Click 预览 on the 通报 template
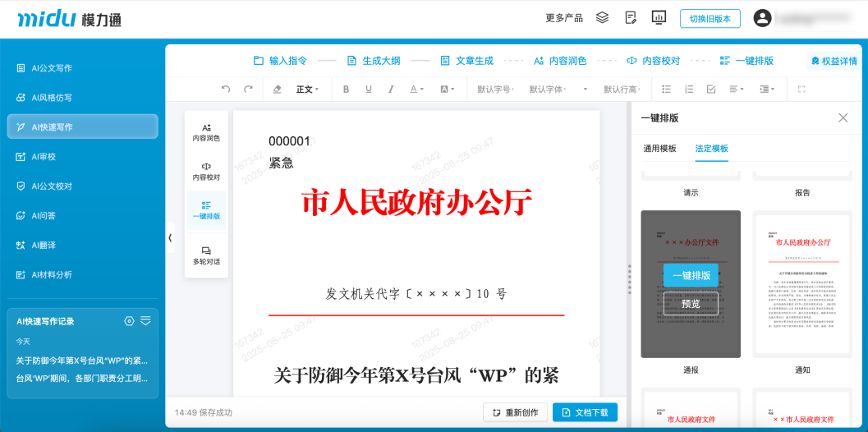Viewport: 868px width, 432px height. click(x=691, y=304)
